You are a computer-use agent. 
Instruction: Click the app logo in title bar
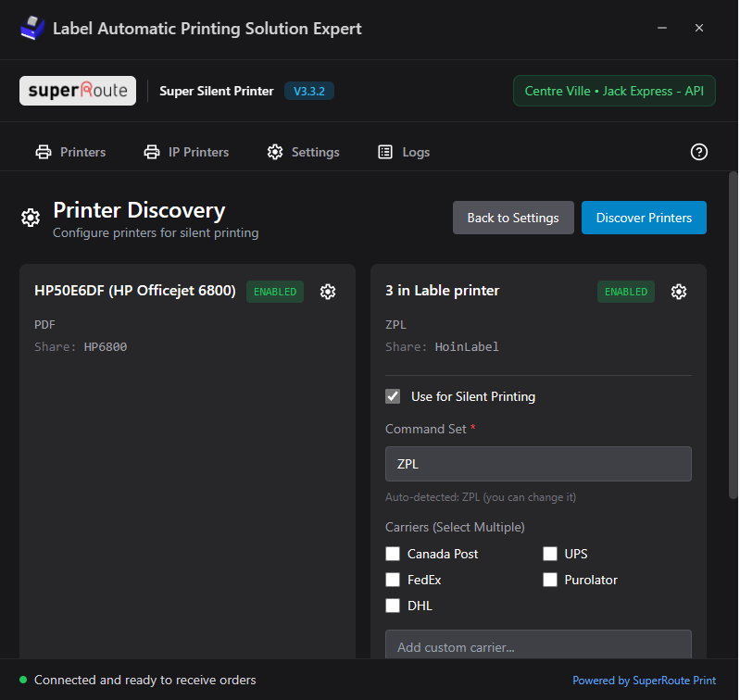pyautogui.click(x=32, y=29)
